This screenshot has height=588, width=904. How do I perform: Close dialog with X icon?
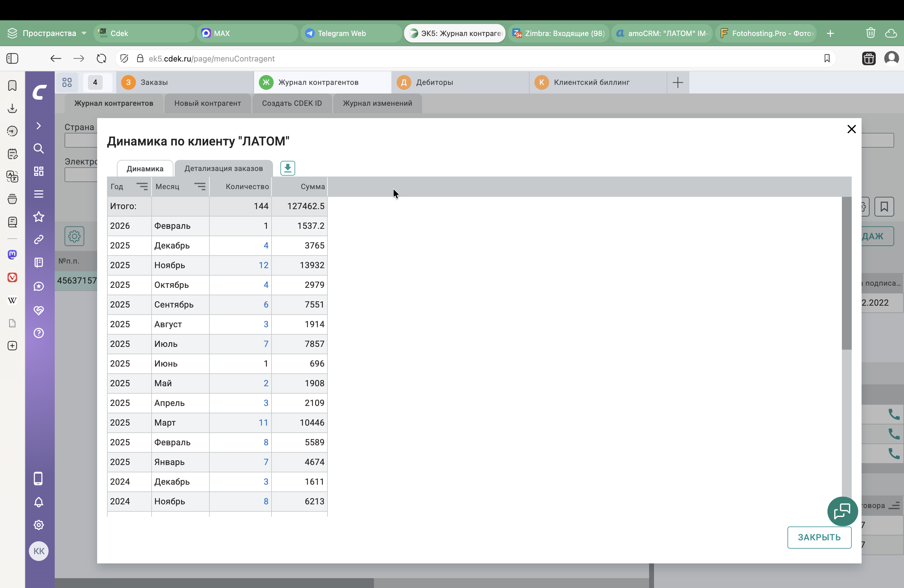pyautogui.click(x=851, y=129)
